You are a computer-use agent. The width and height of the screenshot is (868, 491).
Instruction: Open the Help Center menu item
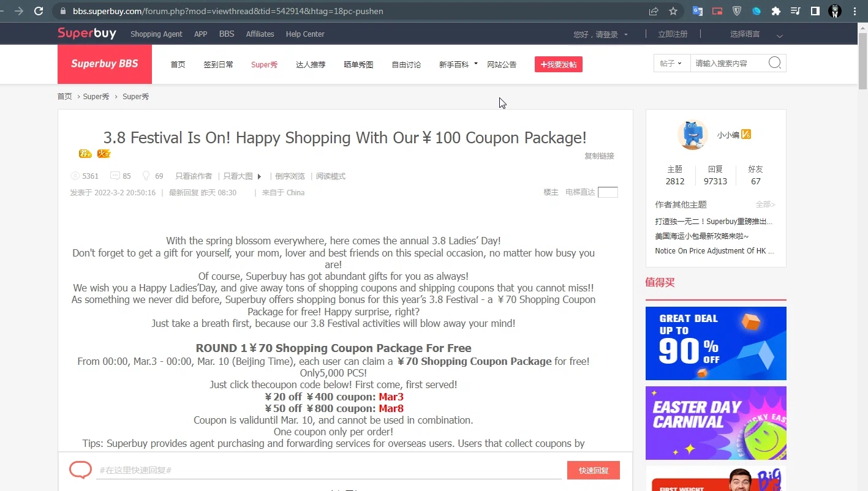point(305,34)
